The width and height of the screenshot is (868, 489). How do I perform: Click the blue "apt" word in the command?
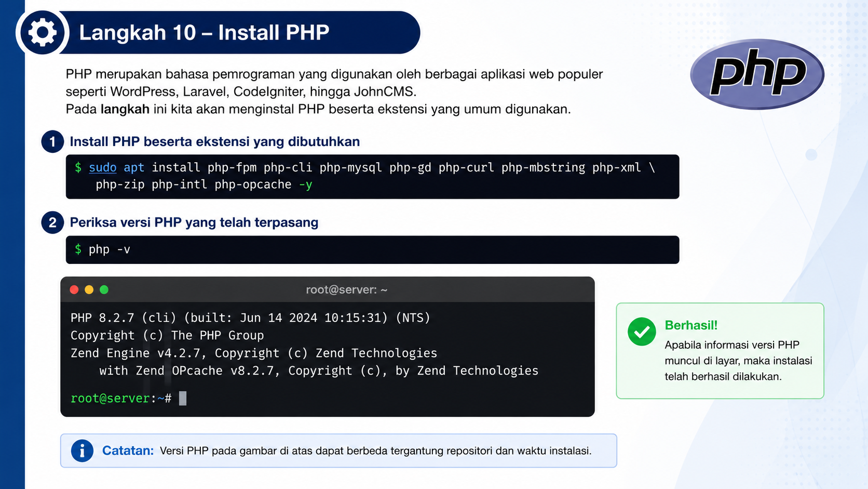pyautogui.click(x=134, y=167)
